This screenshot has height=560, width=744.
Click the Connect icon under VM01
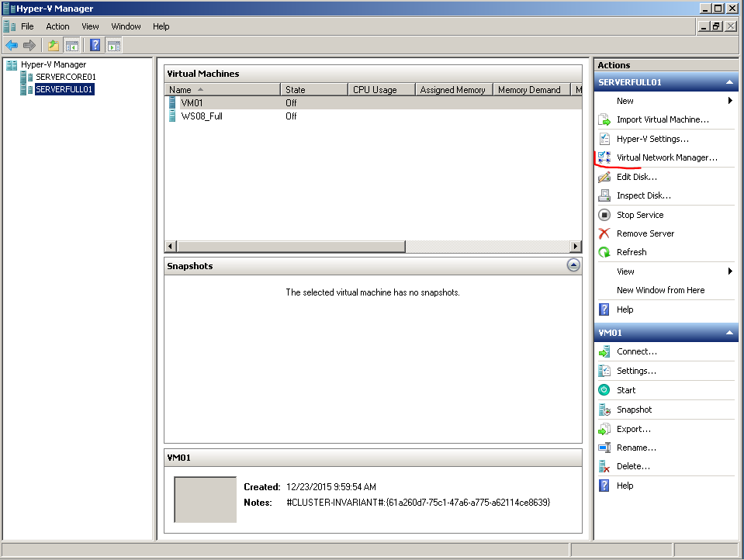(x=604, y=351)
